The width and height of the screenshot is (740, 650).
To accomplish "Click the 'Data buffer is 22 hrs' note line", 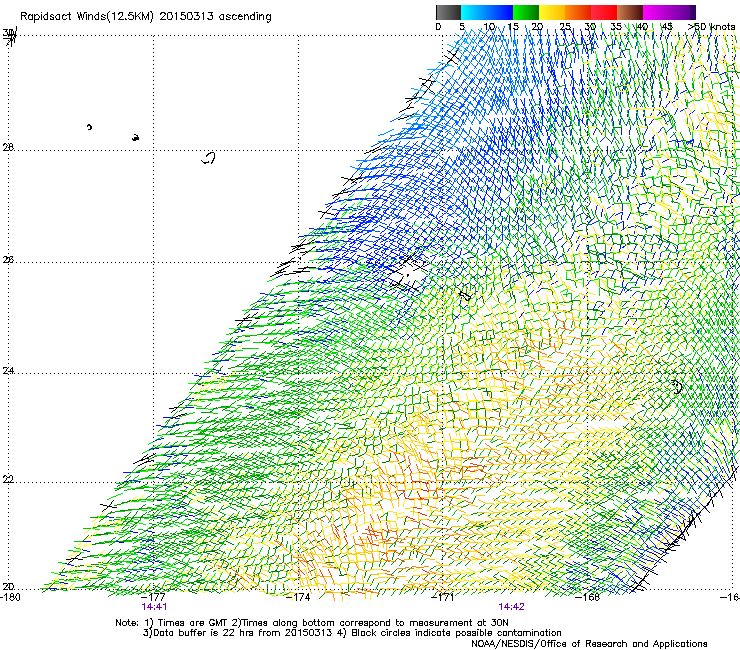I will click(x=352, y=633).
